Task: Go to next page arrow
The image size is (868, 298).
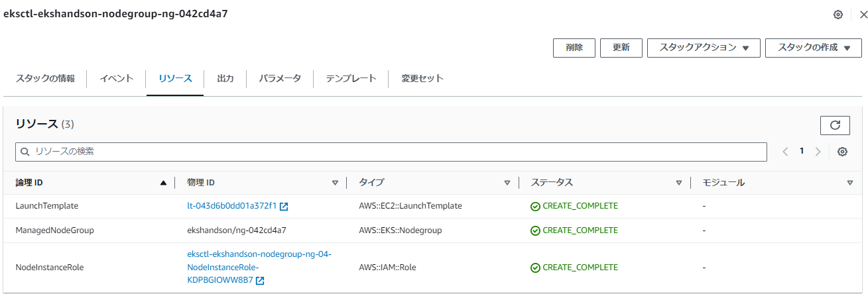Action: [x=818, y=152]
